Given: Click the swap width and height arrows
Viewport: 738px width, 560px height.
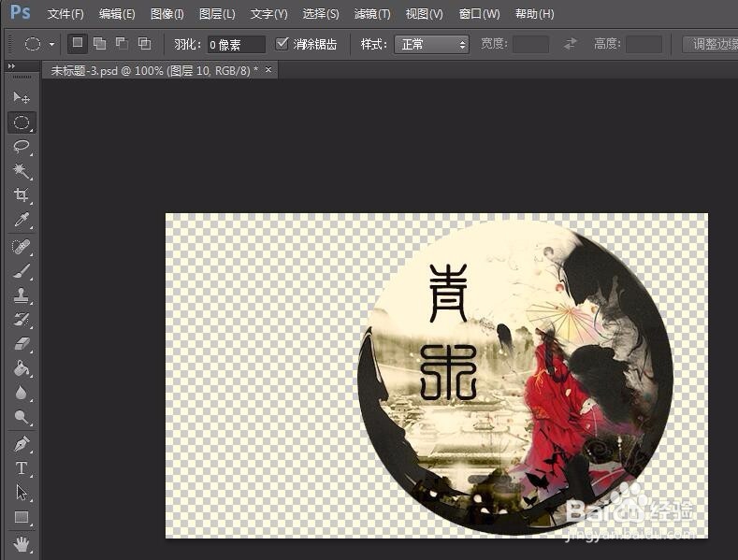Looking at the screenshot, I should coord(570,44).
